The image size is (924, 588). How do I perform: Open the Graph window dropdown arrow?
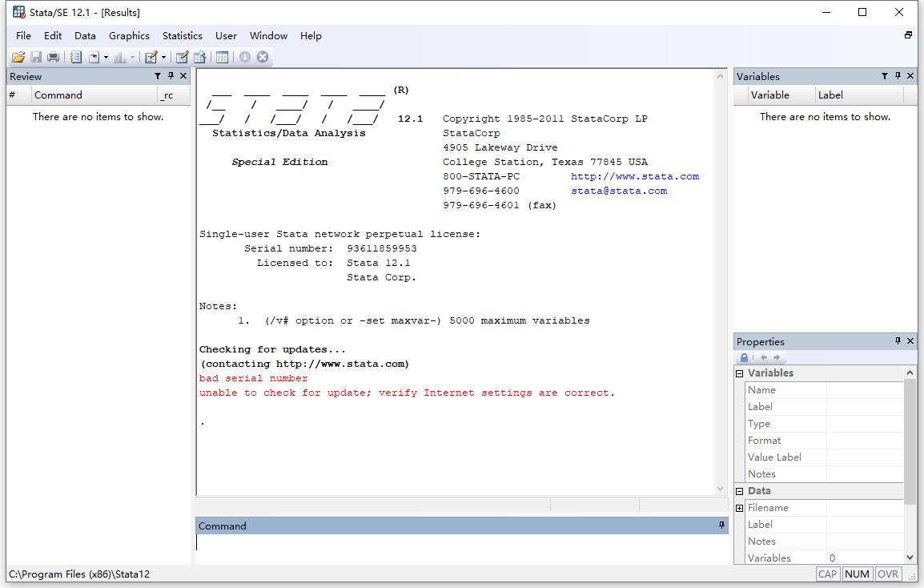pyautogui.click(x=132, y=57)
